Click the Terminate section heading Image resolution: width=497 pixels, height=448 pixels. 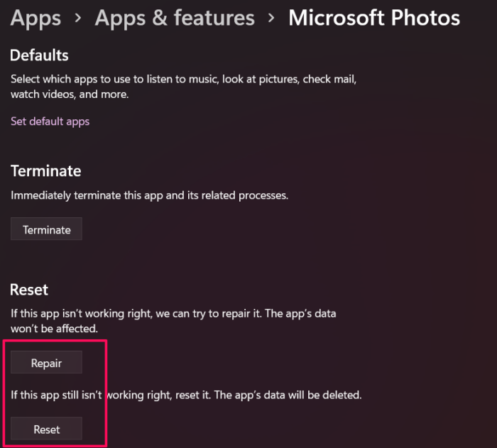tap(46, 171)
